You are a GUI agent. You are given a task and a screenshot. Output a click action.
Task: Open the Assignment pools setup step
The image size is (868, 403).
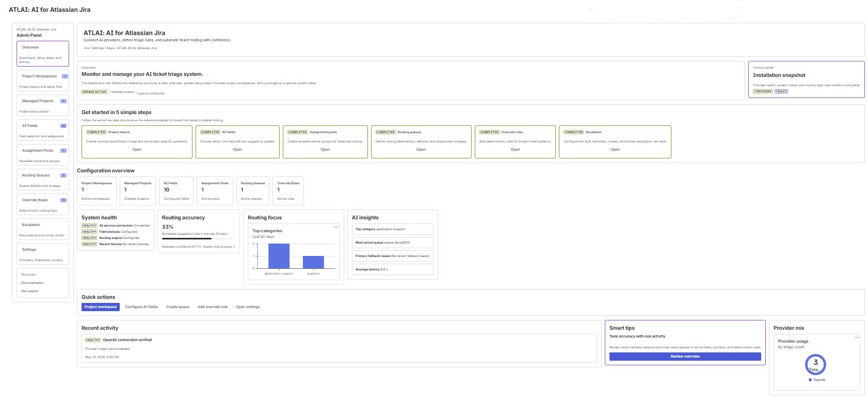[325, 150]
